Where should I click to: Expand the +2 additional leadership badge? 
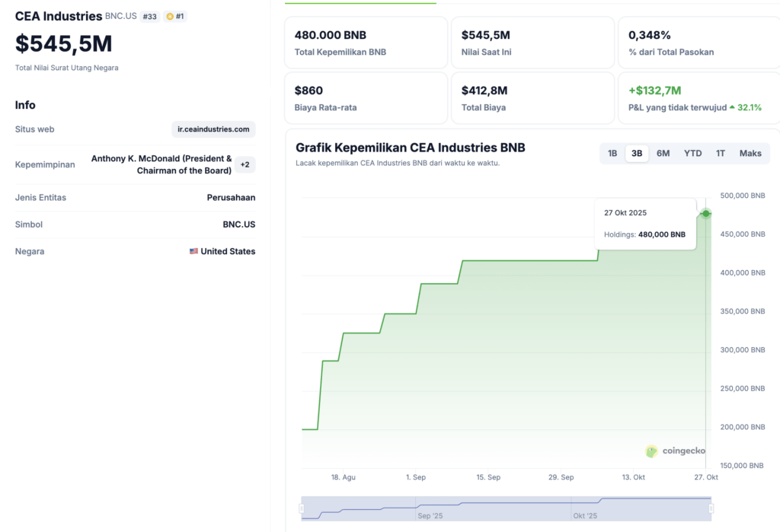(245, 164)
